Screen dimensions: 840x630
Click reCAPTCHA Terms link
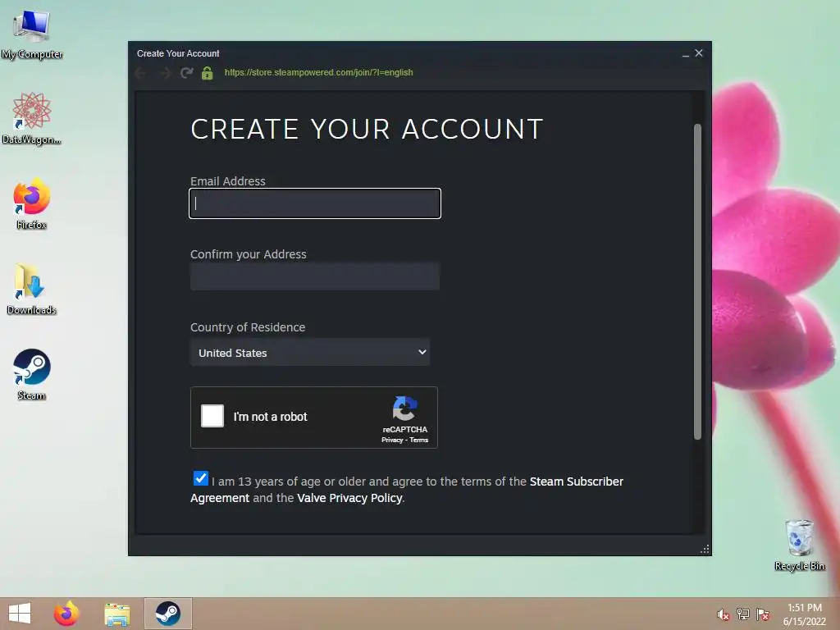(419, 440)
